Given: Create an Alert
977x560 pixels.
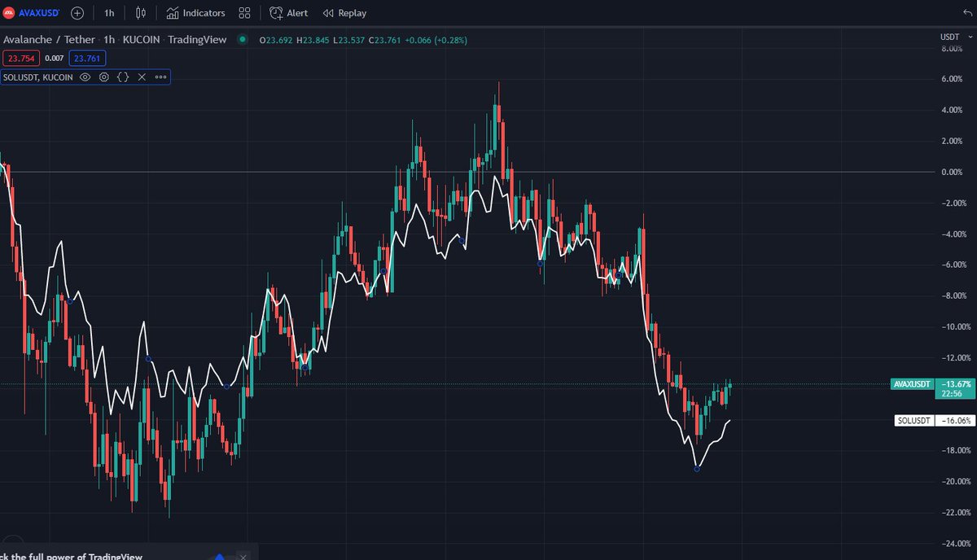Looking at the screenshot, I should (289, 13).
